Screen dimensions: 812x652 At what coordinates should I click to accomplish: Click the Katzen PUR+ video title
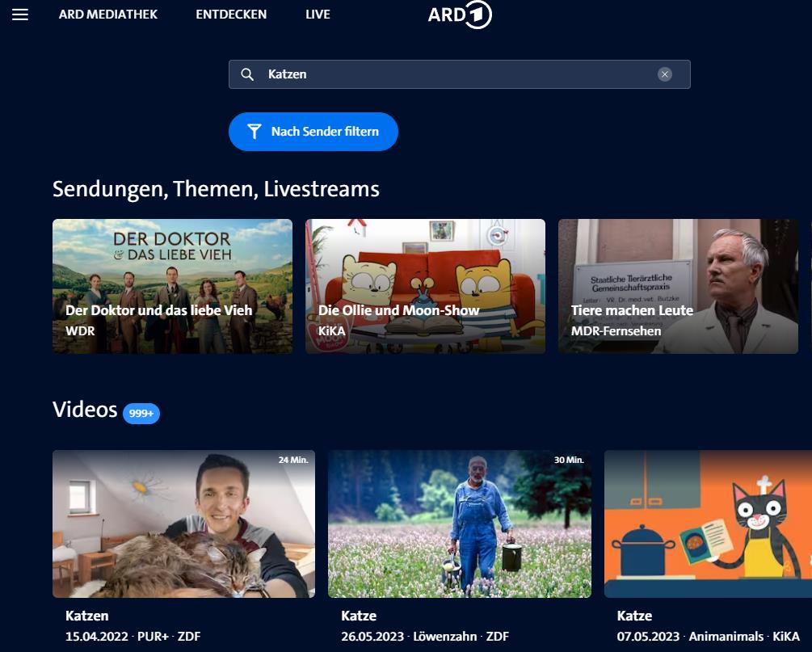[x=87, y=616]
